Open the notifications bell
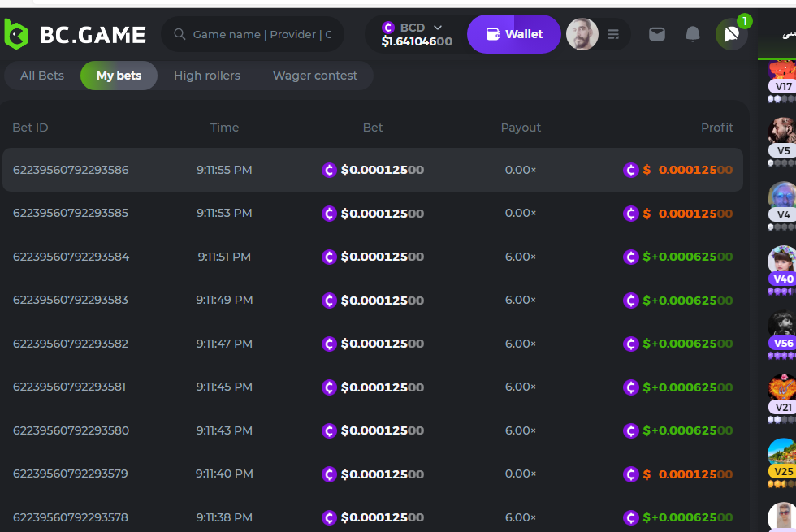The width and height of the screenshot is (796, 532). click(693, 34)
